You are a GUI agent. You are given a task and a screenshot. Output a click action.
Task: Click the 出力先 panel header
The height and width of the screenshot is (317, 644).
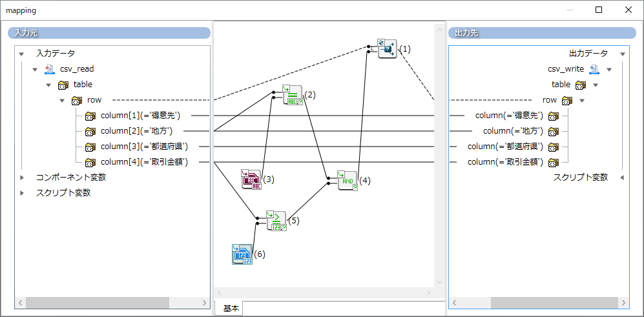(x=542, y=33)
